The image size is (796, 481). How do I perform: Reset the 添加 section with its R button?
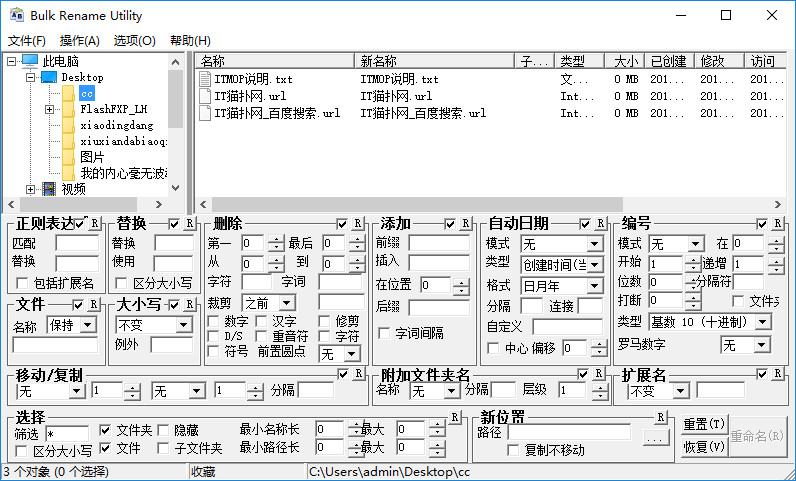coord(466,223)
